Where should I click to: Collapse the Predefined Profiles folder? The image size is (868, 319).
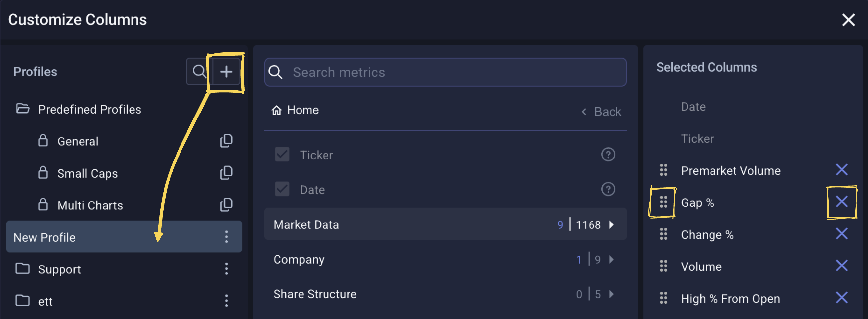tap(23, 109)
